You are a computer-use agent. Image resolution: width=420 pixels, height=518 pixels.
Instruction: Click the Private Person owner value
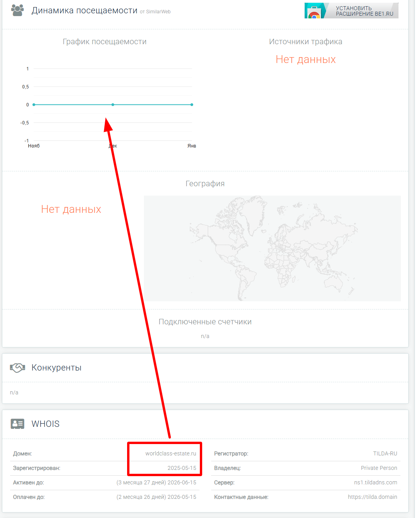pos(379,468)
